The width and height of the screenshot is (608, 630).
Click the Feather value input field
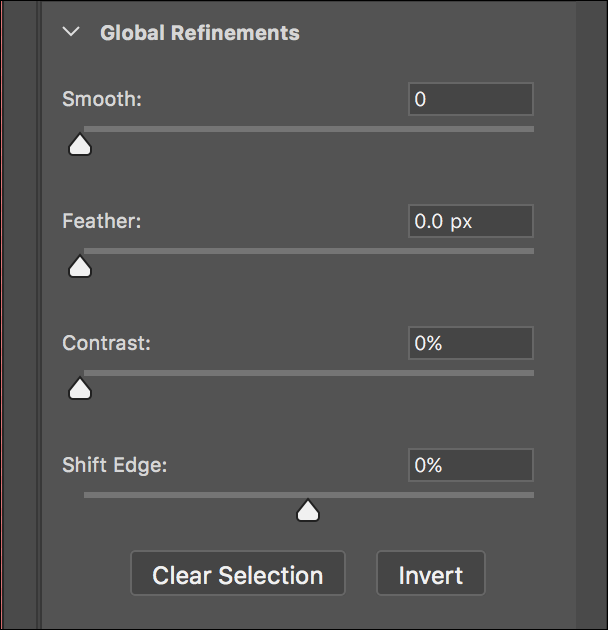[x=471, y=221]
